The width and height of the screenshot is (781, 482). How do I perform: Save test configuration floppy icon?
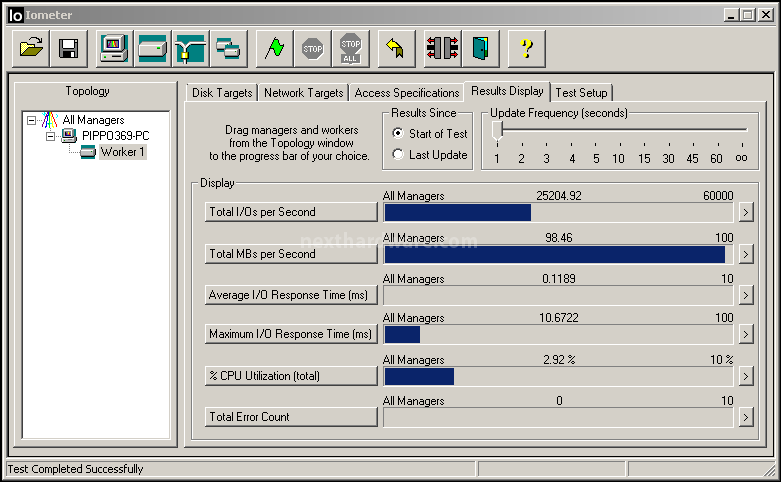tap(69, 49)
